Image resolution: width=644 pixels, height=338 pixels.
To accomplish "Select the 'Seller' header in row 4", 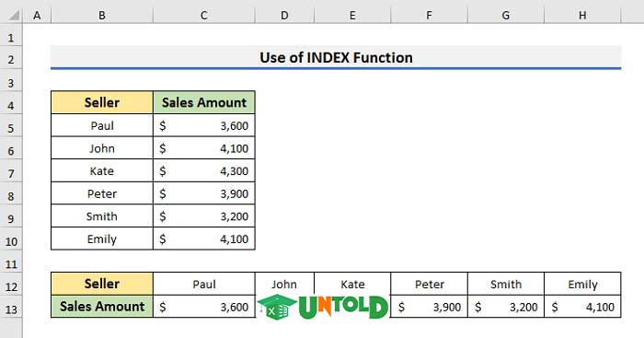I will (x=102, y=102).
